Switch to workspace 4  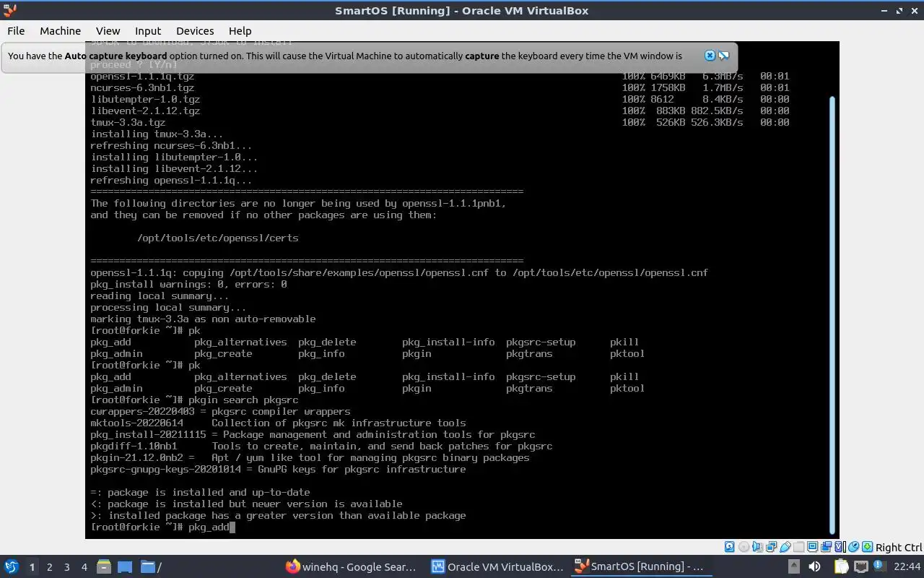point(84,567)
